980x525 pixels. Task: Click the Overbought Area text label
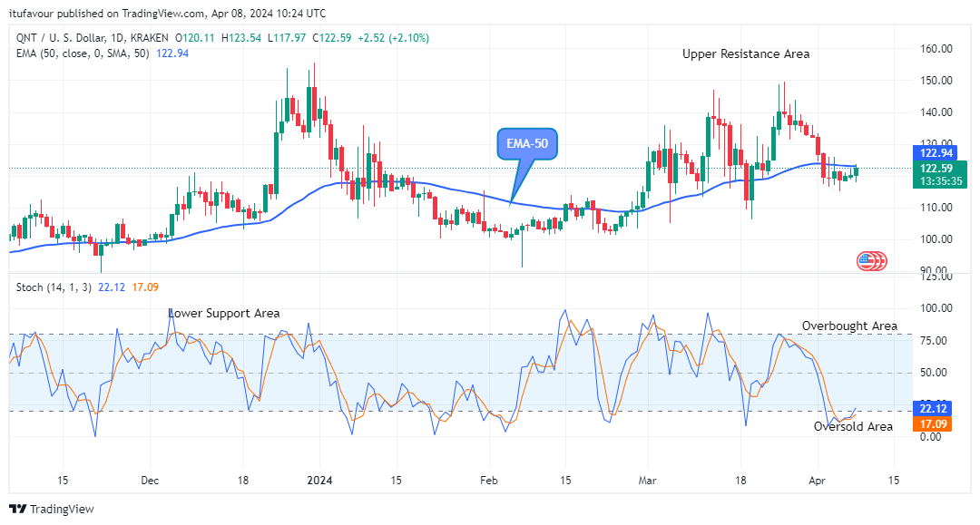[x=849, y=326]
